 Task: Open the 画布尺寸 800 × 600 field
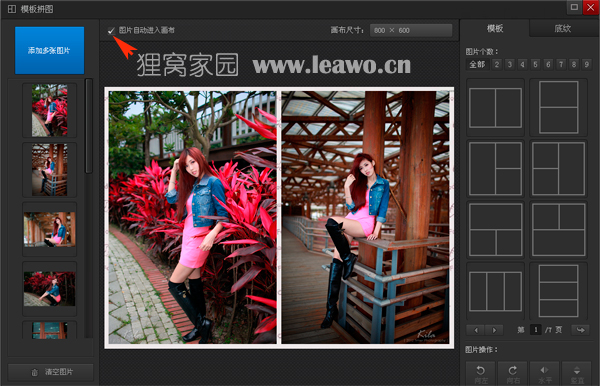click(x=411, y=30)
